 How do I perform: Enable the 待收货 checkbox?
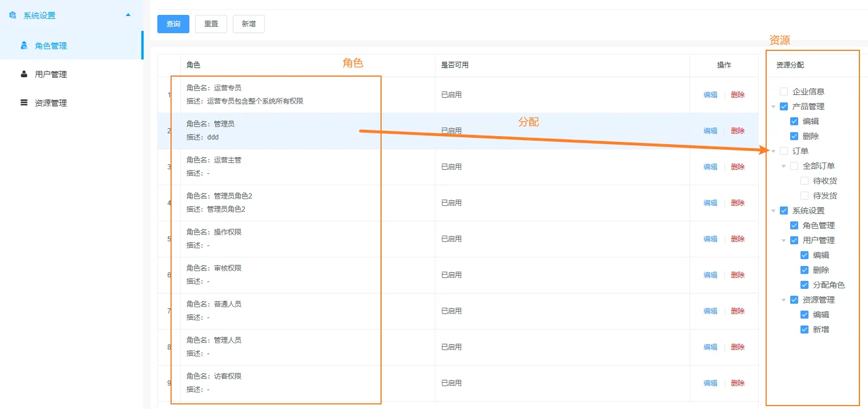[804, 181]
